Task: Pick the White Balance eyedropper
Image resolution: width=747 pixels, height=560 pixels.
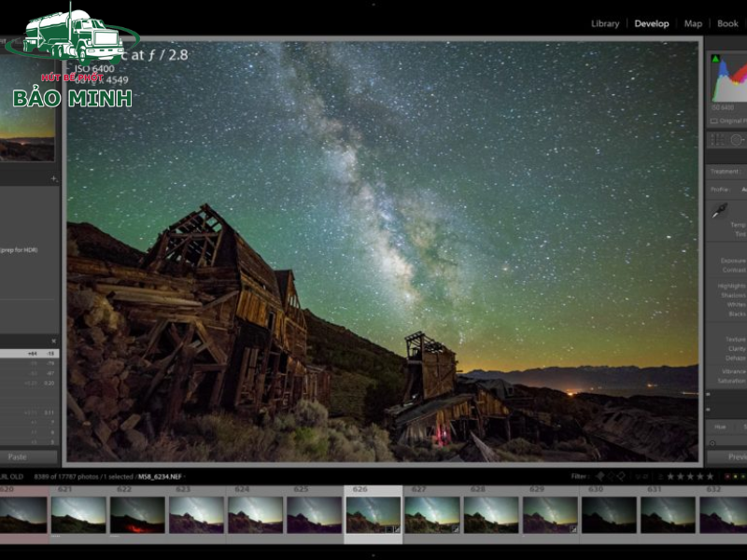Action: 720,207
